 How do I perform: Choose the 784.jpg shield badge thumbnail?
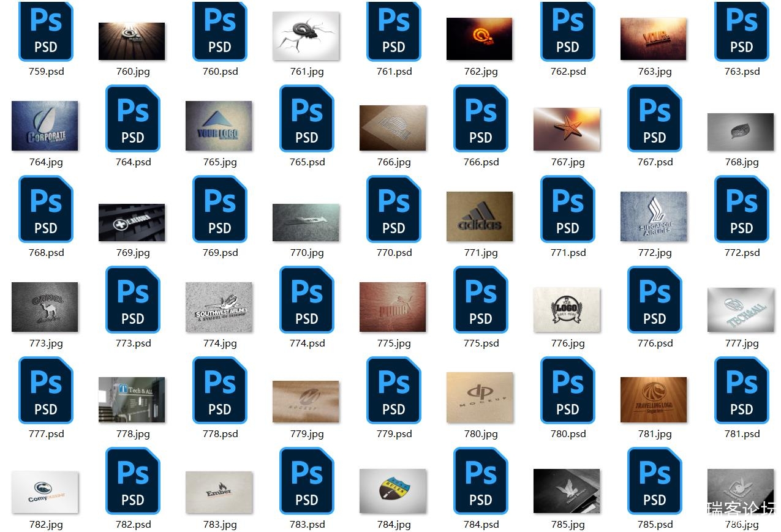coord(393,491)
